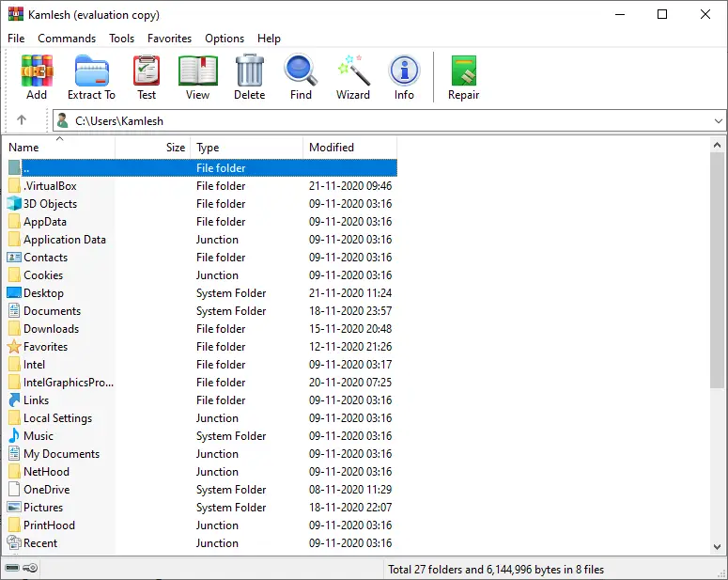Click the 3D Objects cube icon
Viewport: 728px width, 580px height.
click(14, 204)
